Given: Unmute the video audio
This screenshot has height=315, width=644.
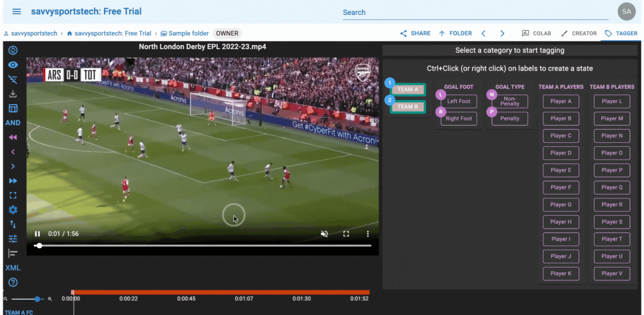Looking at the screenshot, I should tap(324, 234).
